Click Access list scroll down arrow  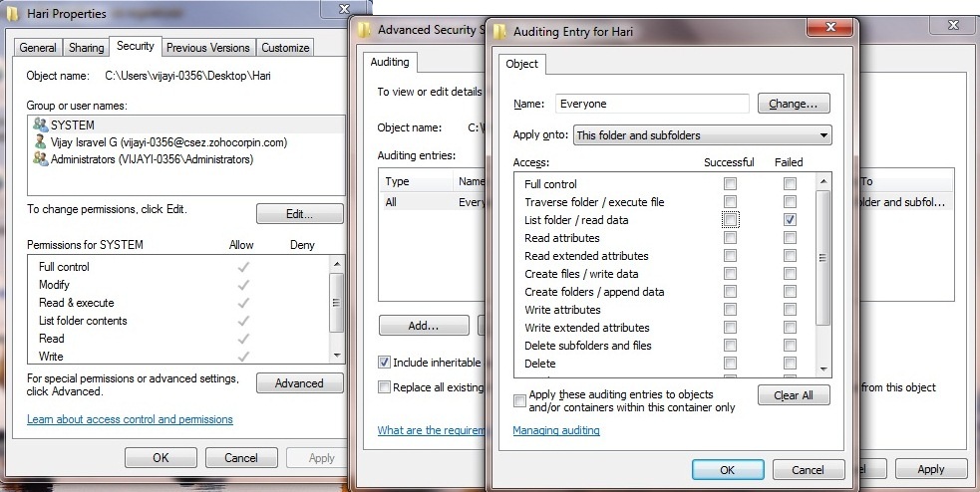[x=823, y=369]
